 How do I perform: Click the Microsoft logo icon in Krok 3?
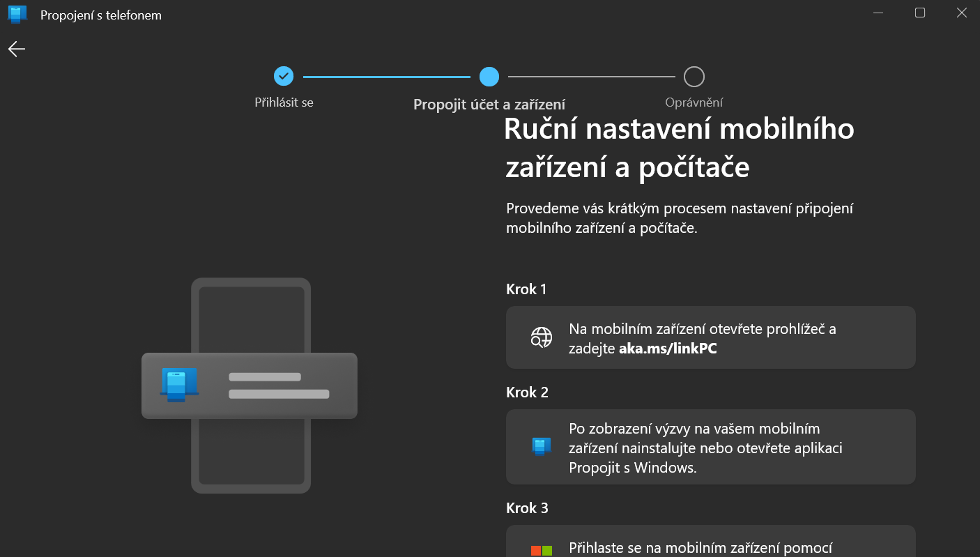[542, 551]
